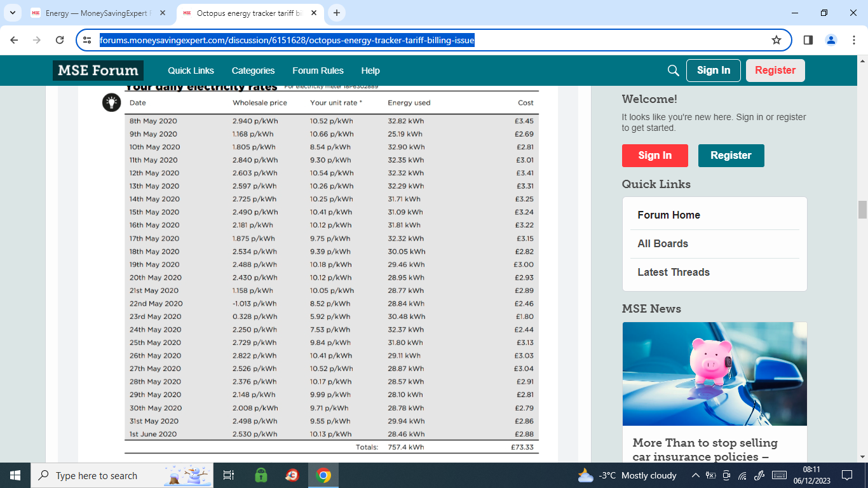
Task: Open the Categories menu
Action: [253, 71]
